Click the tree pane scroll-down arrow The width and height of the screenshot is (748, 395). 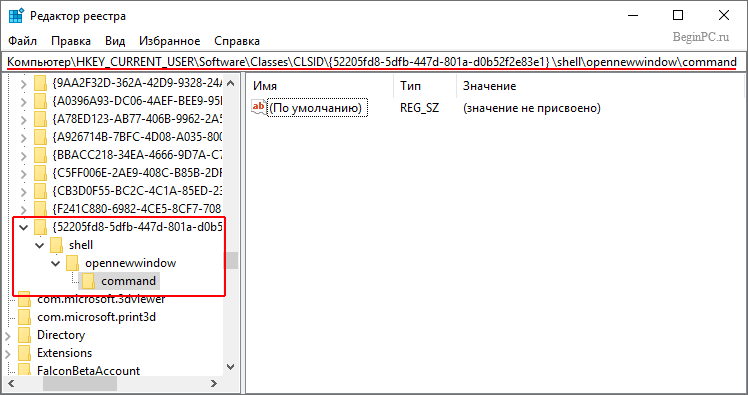click(231, 367)
